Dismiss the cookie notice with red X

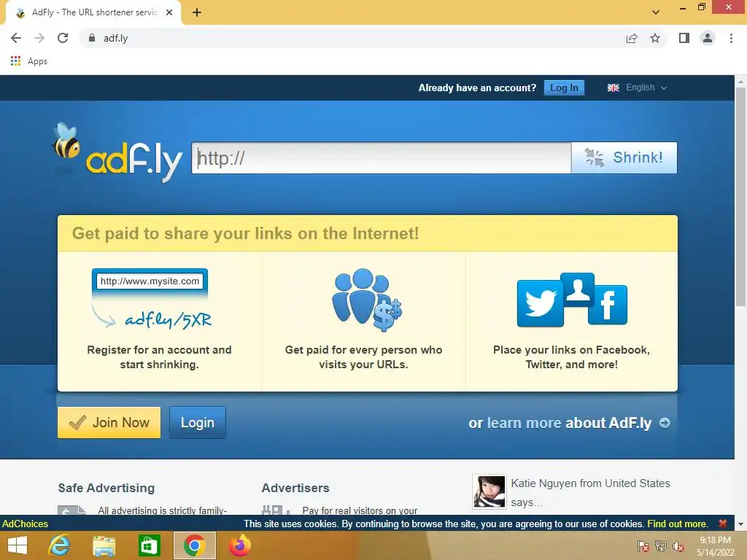point(723,524)
